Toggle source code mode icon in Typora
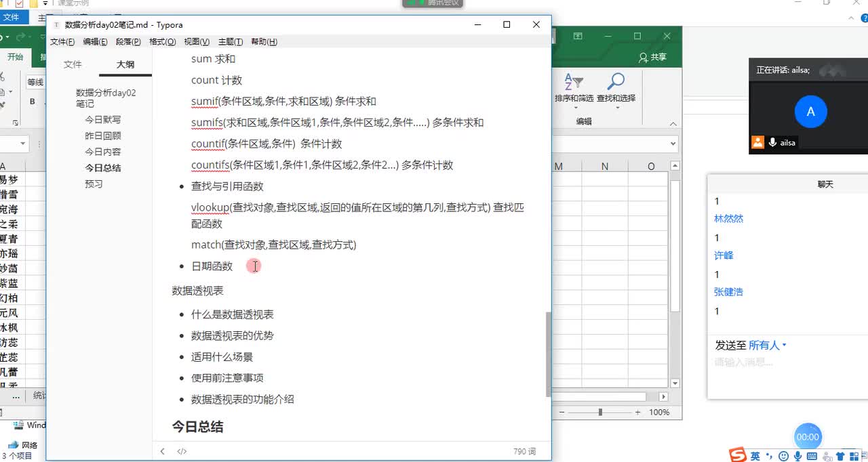Image resolution: width=868 pixels, height=462 pixels. pos(182,451)
